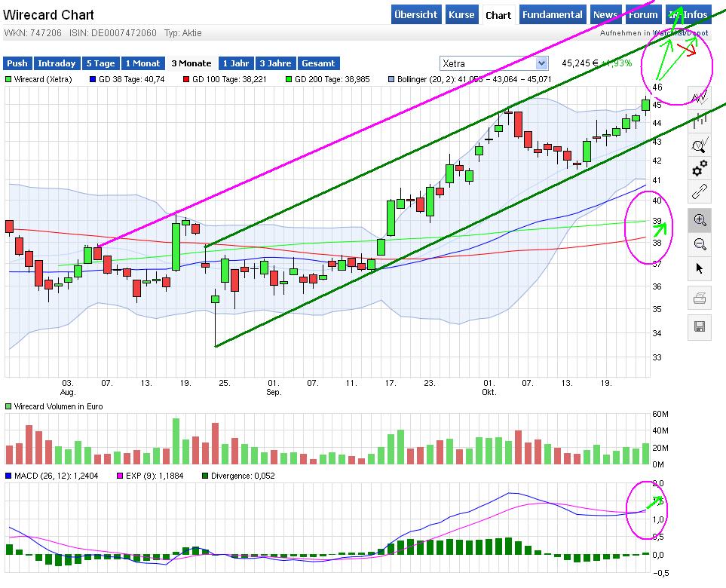Click the EXP (9) magenta legend box
The height and width of the screenshot is (588, 726).
[120, 476]
